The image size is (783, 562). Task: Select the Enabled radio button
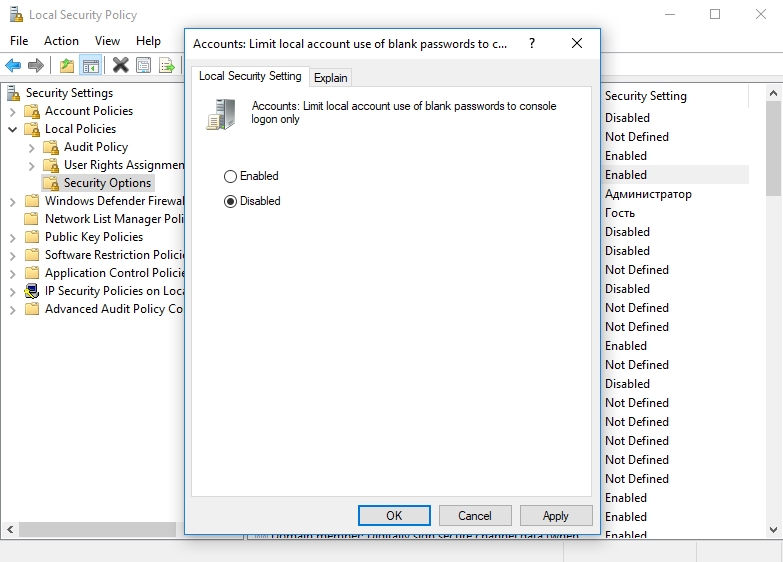(231, 176)
